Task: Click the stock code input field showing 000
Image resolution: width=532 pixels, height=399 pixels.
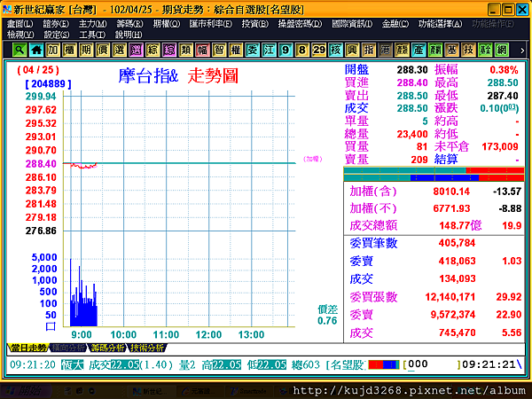Action: 432,364
